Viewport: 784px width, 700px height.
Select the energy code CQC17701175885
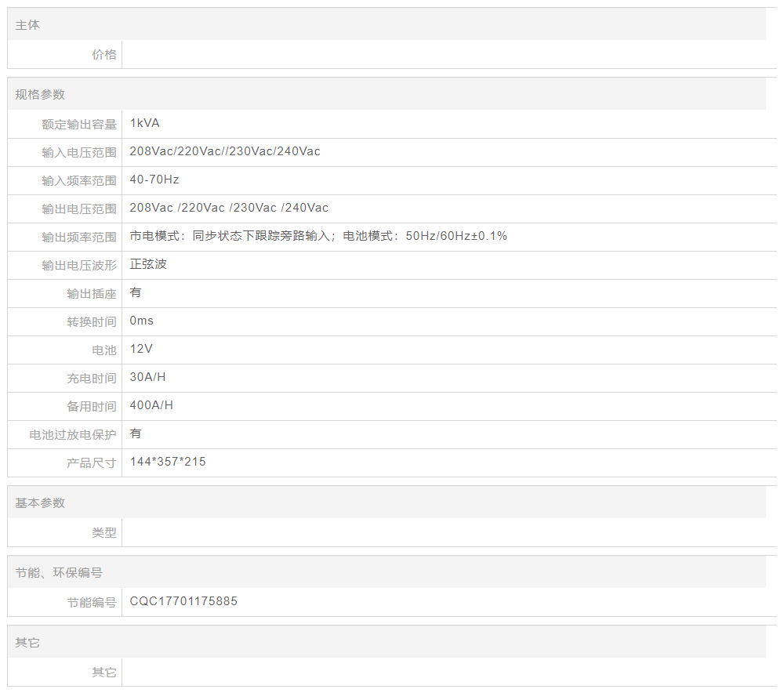point(183,601)
